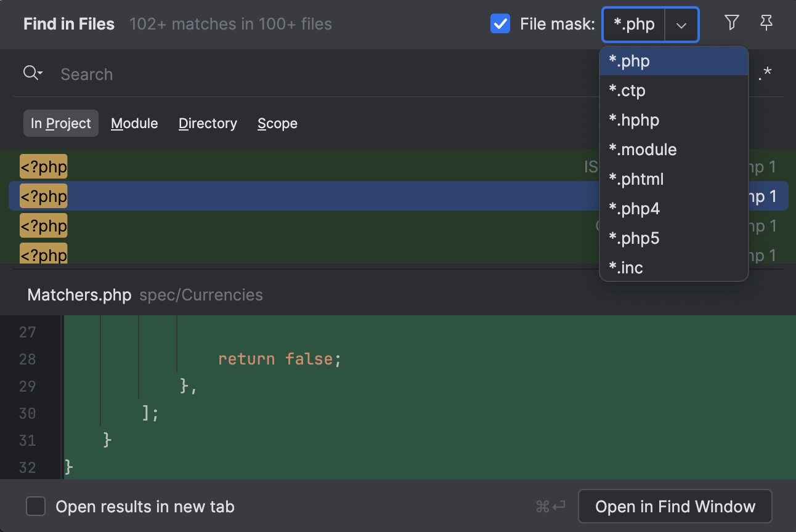Switch to the Module scope tab

pos(134,123)
